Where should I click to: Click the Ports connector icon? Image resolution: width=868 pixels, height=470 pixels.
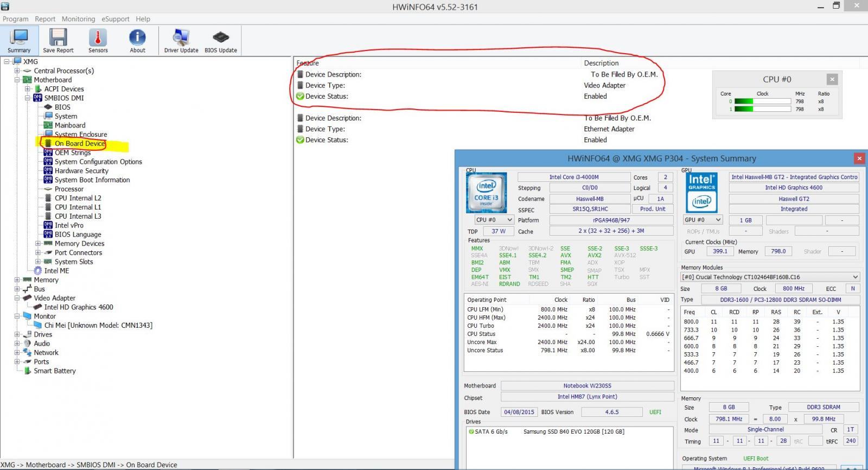[27, 362]
